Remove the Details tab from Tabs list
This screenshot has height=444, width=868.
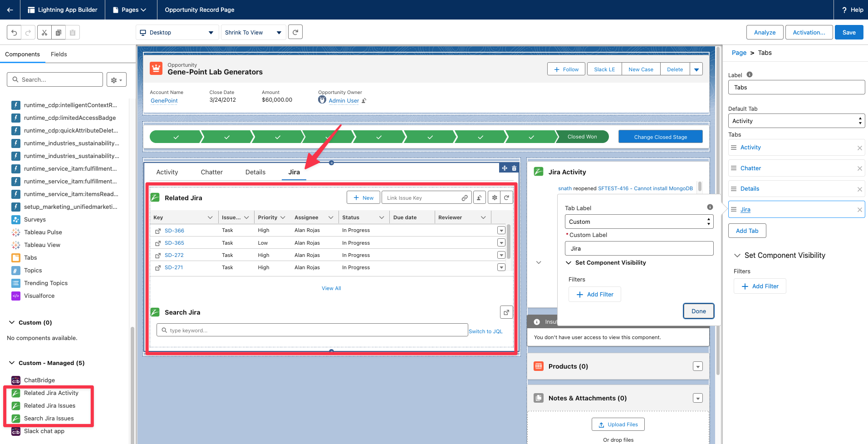(x=859, y=189)
